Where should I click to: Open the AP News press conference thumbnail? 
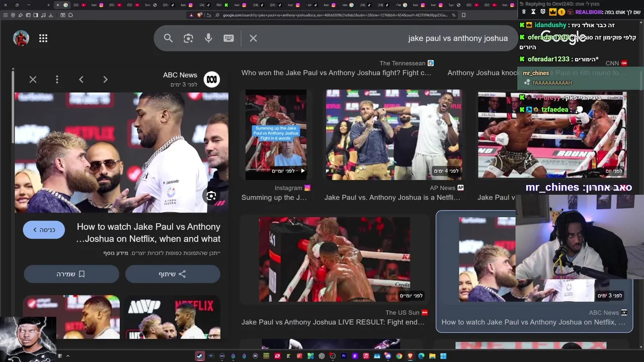tap(394, 135)
